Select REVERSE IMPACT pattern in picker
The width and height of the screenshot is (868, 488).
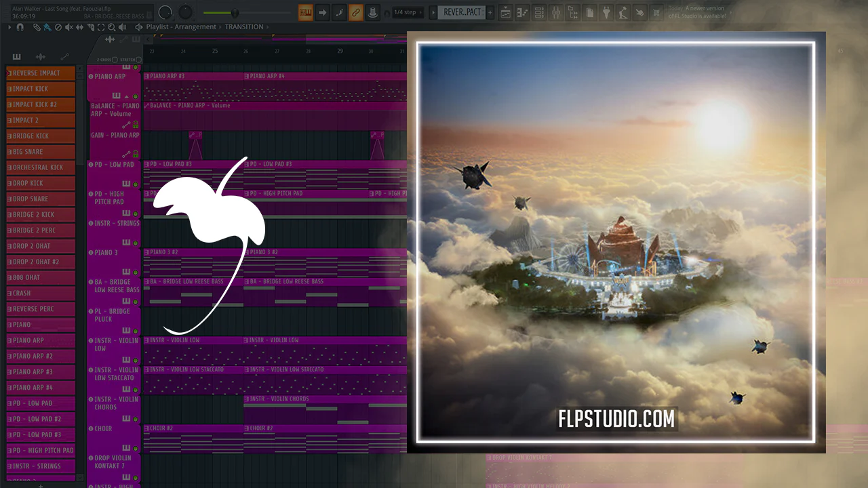click(41, 73)
